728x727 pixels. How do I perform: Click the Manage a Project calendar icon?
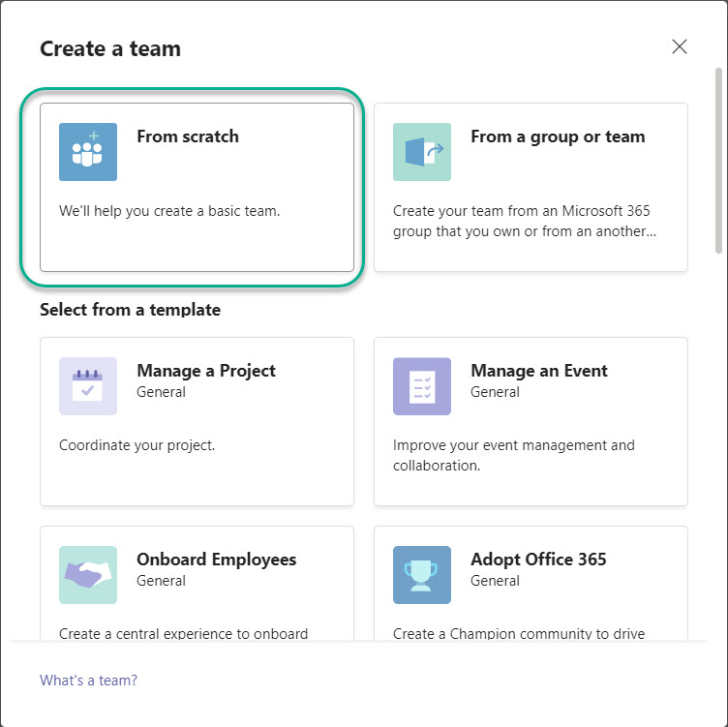pos(88,386)
